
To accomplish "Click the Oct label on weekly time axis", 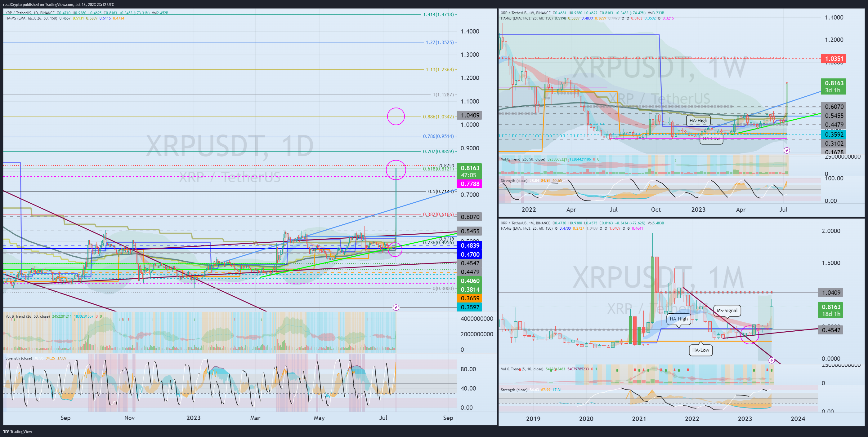I will point(656,210).
